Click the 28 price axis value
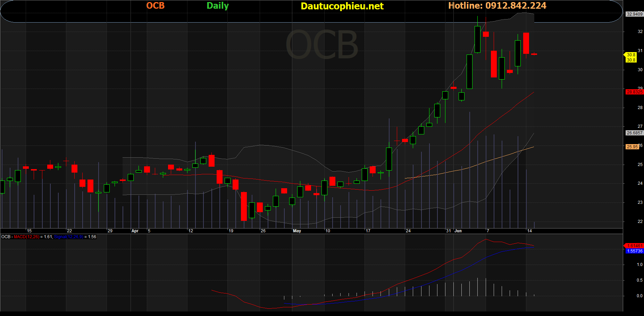Viewport: 644px width, 316px height. 640,108
